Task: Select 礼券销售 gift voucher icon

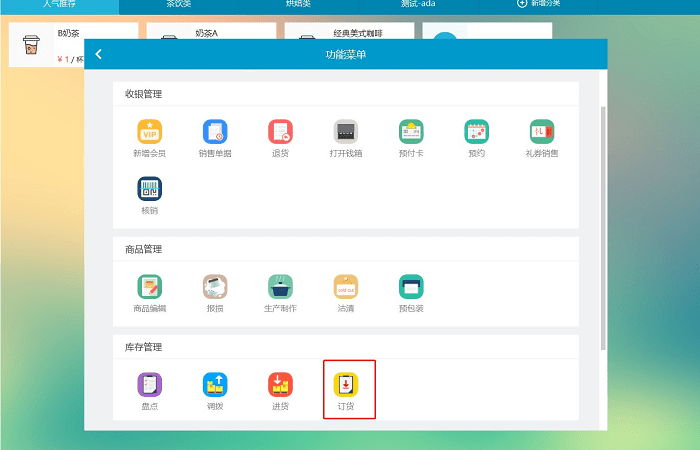Action: [x=541, y=131]
